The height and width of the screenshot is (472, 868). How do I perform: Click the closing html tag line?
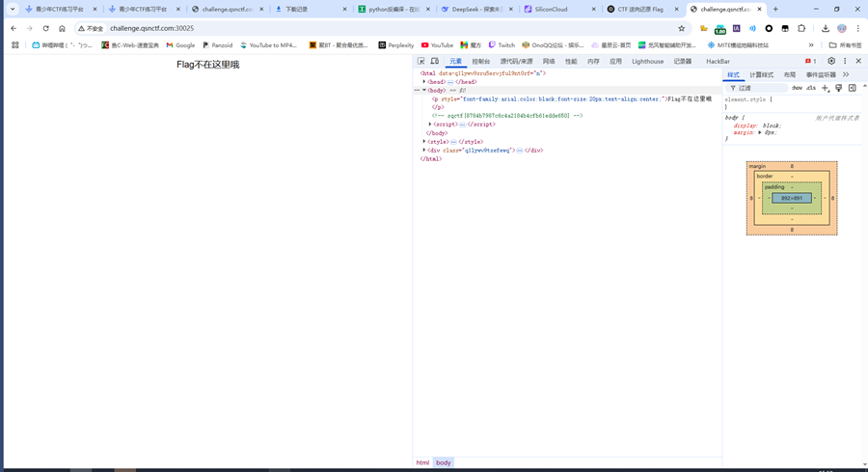pyautogui.click(x=431, y=159)
